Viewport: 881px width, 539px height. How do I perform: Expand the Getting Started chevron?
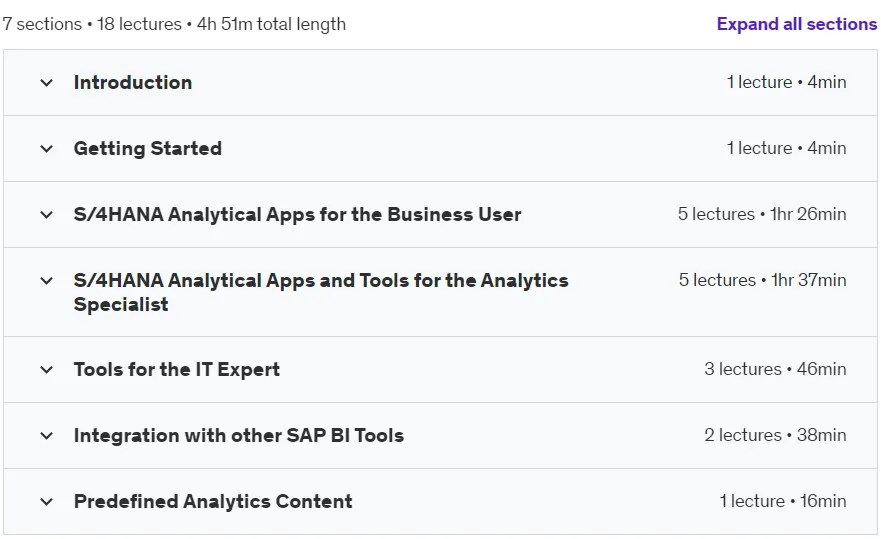[x=47, y=149]
